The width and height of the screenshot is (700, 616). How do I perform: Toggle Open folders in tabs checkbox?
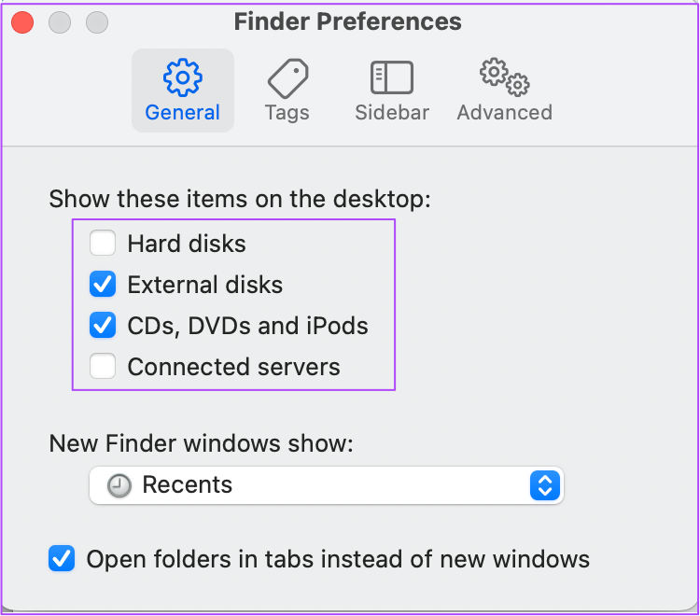coord(62,558)
